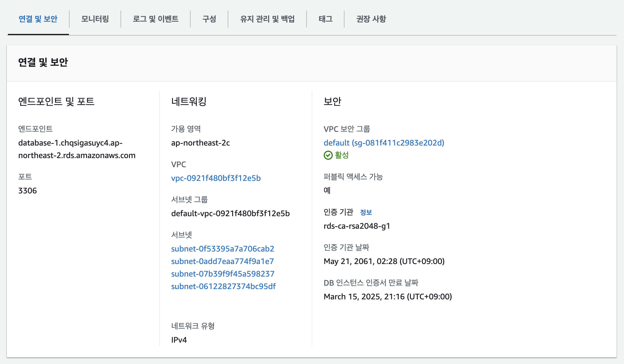The image size is (624, 364).
Task: Click the availability zone value ap-northeast-2c
Action: 200,143
